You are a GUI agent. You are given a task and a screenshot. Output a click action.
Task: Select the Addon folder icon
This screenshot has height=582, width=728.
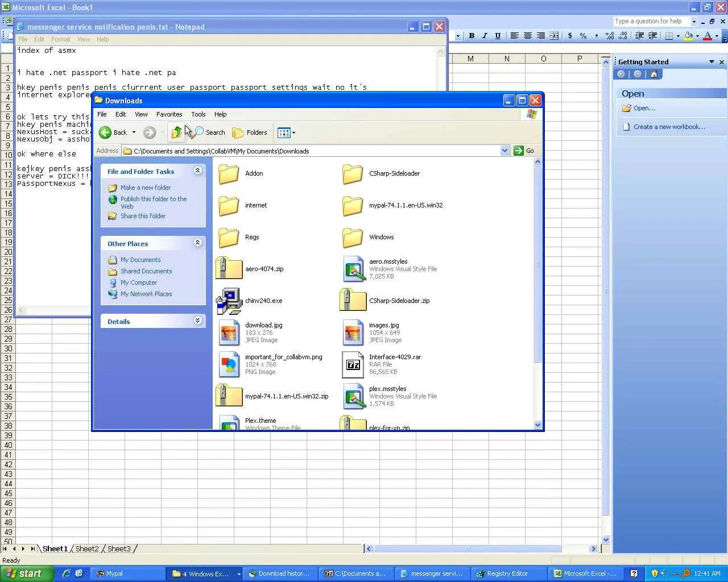tap(229, 174)
